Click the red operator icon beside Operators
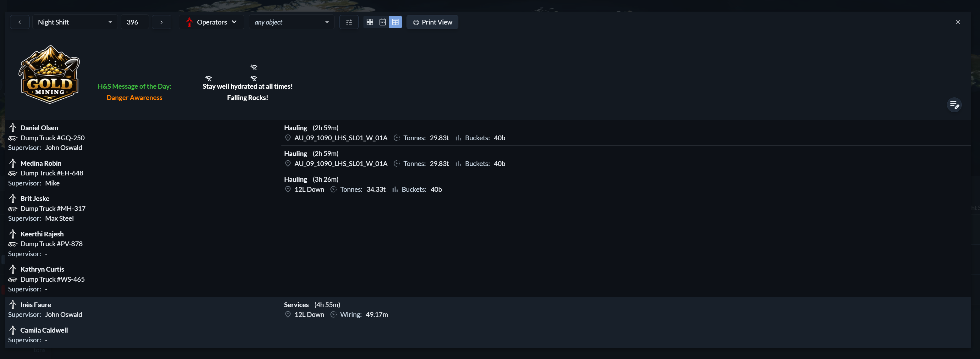The image size is (980, 359). point(189,22)
